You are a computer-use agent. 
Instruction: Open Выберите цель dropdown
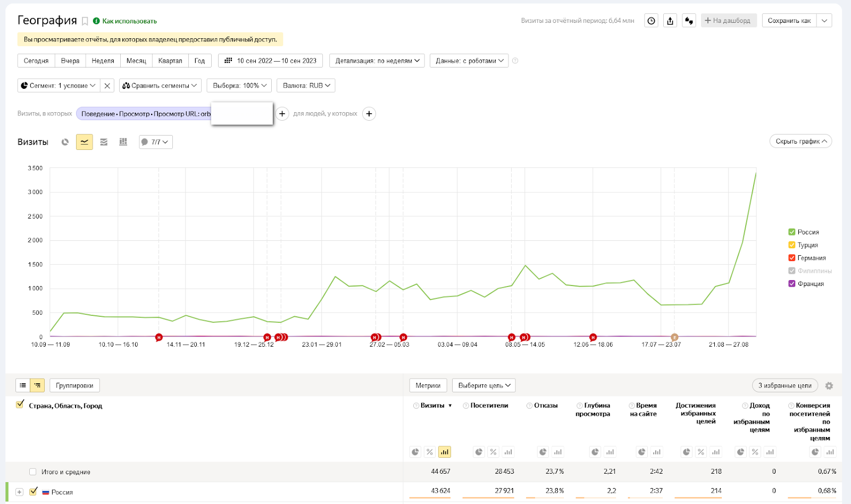(483, 385)
